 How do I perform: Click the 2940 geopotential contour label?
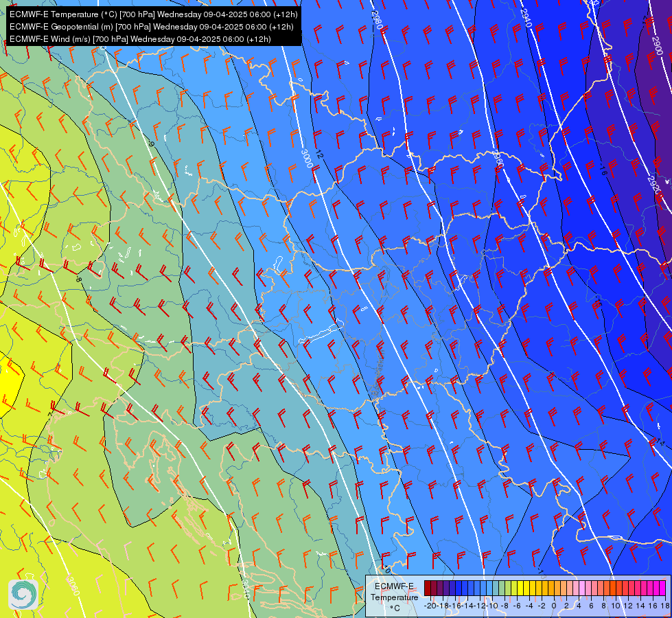(x=526, y=18)
